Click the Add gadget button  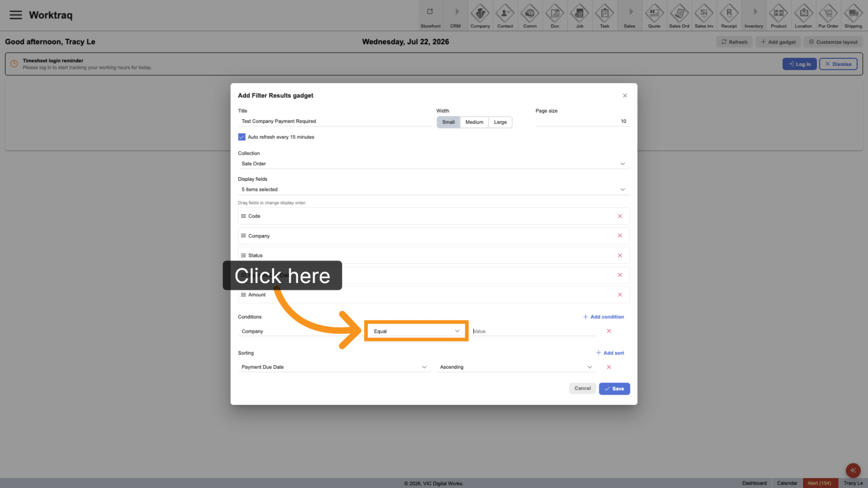[778, 42]
